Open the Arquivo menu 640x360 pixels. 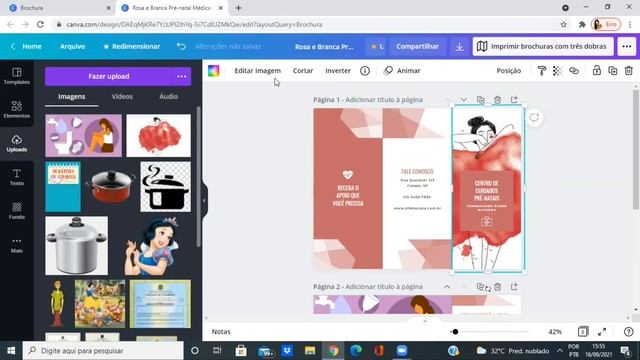pos(73,47)
